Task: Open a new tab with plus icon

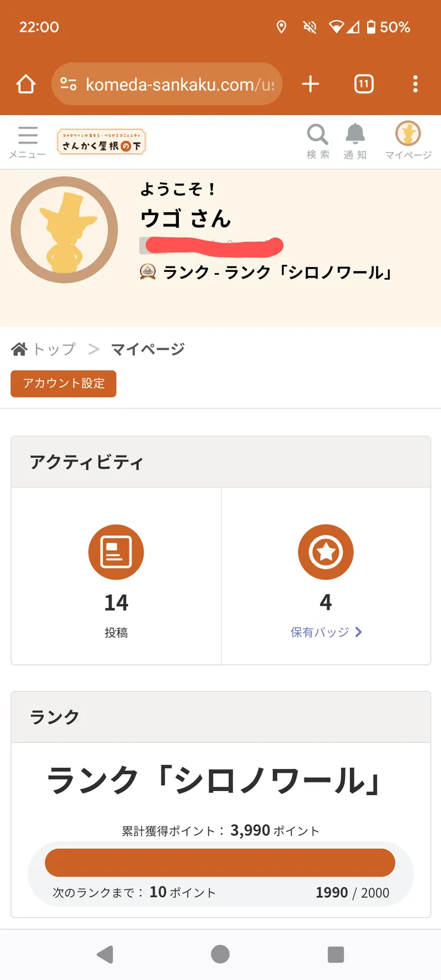Action: (310, 84)
